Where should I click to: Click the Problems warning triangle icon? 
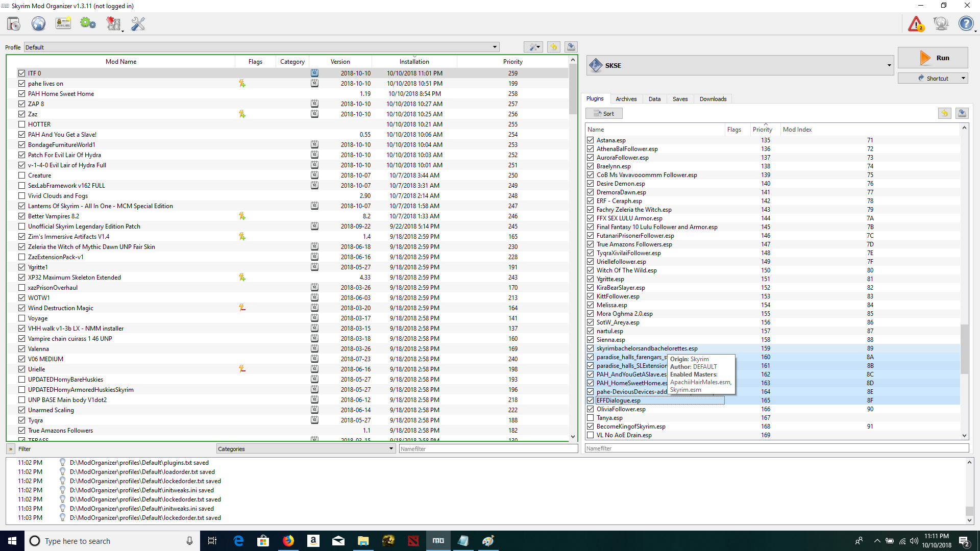916,23
